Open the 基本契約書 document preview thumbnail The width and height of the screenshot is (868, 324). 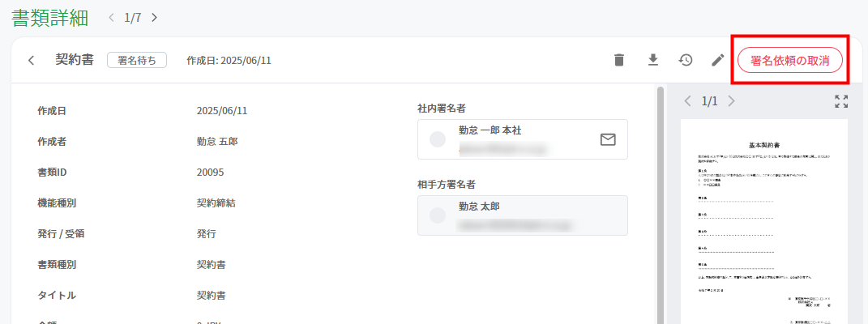764,221
